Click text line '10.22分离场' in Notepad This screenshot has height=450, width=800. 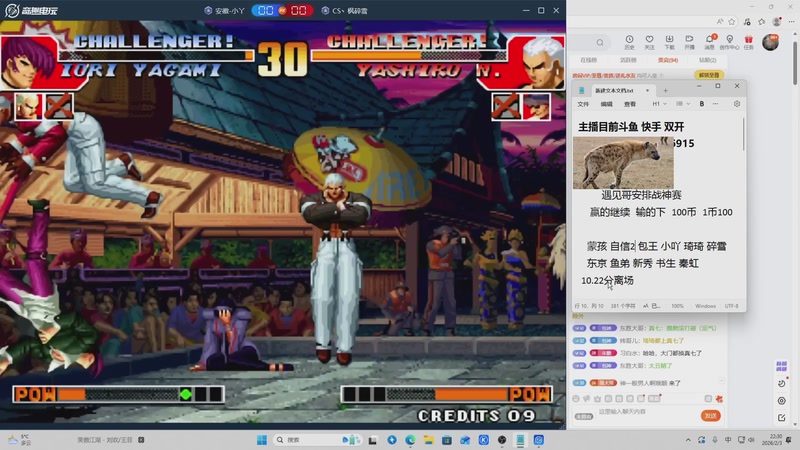[x=607, y=280]
